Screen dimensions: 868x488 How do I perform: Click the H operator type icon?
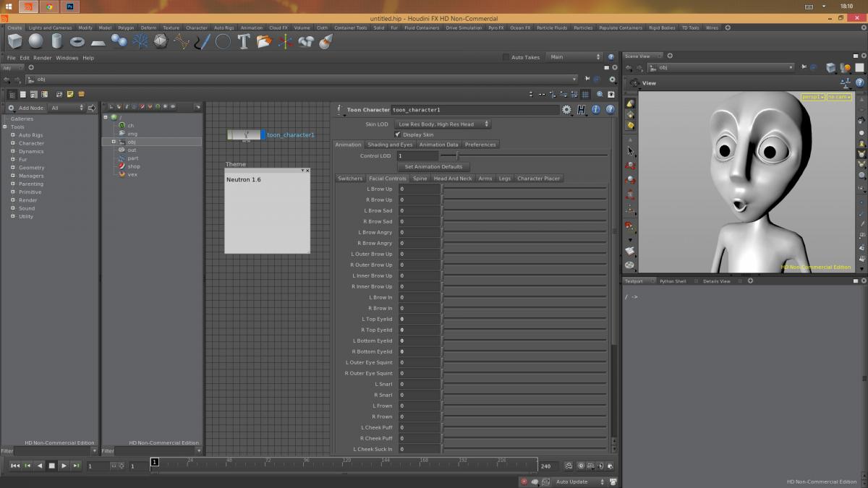[582, 110]
